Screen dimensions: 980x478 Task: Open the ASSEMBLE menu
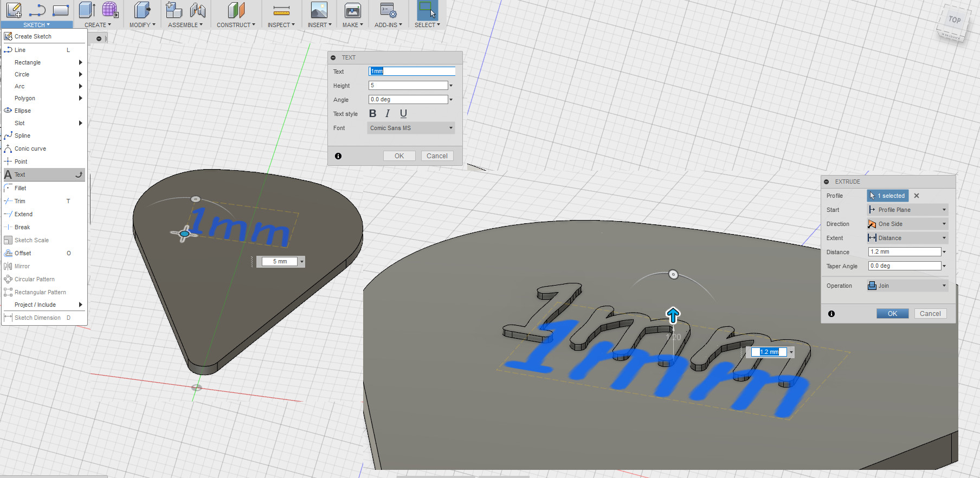pyautogui.click(x=185, y=25)
